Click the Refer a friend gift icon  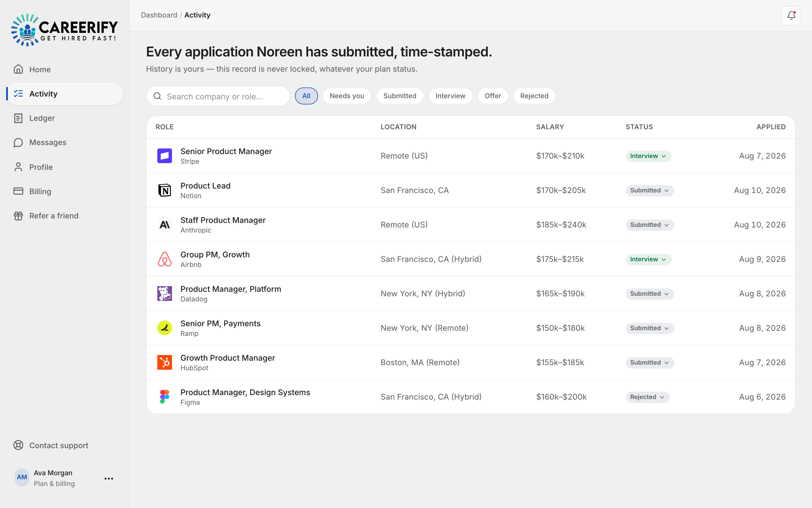tap(18, 216)
